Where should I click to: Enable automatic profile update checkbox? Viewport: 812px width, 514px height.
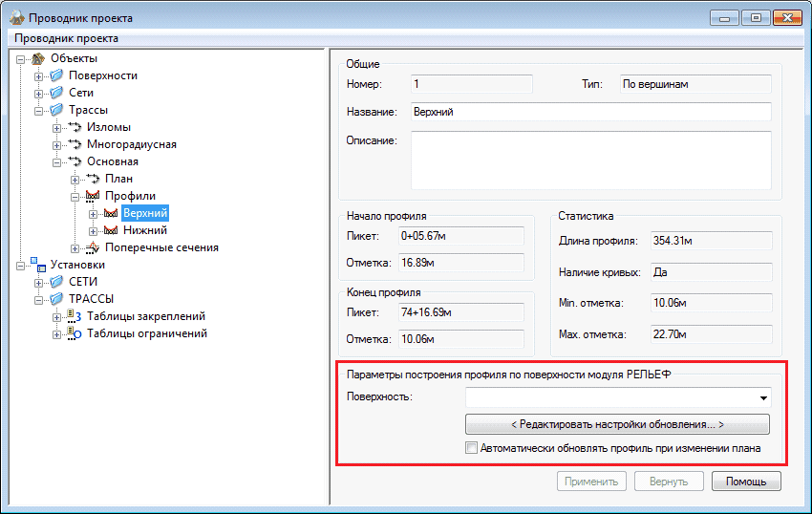pyautogui.click(x=471, y=447)
